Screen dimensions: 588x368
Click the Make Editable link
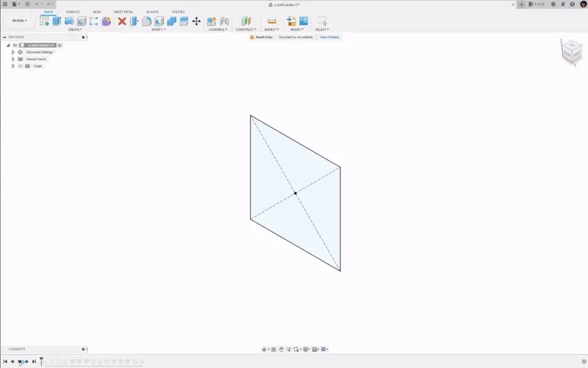pyautogui.click(x=329, y=38)
